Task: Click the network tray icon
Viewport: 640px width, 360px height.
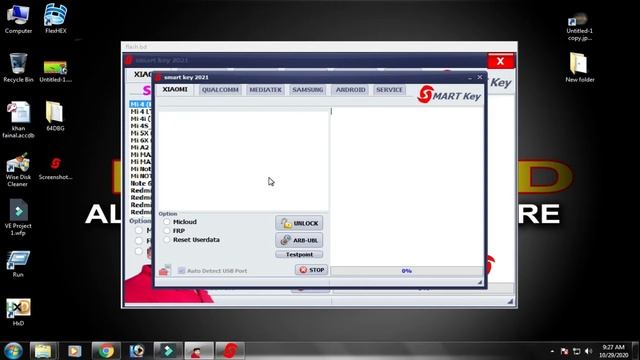Action: coord(576,351)
